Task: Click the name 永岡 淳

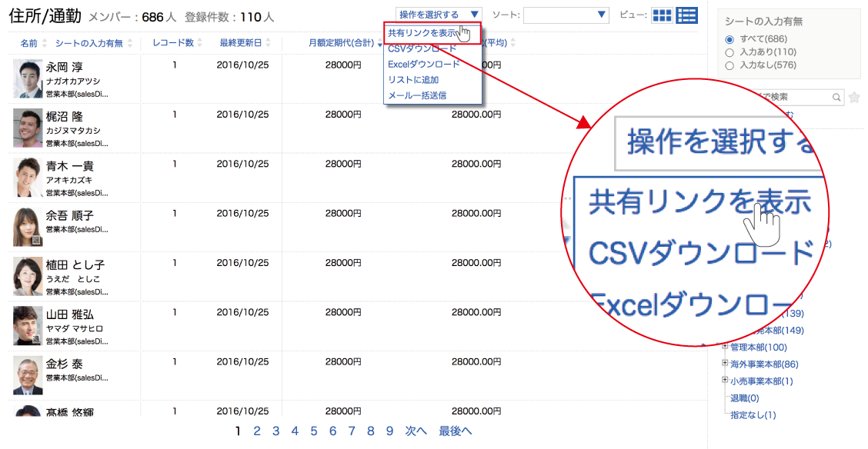Action: pos(64,68)
